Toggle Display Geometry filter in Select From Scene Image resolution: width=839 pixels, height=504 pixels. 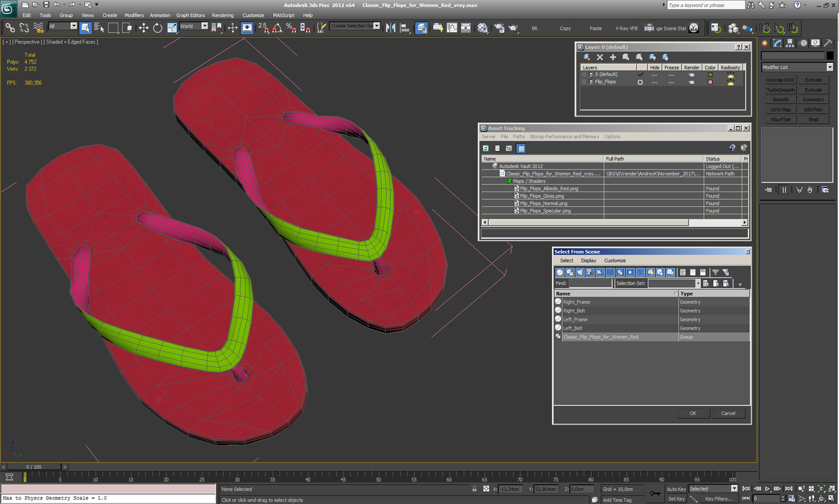coord(560,272)
